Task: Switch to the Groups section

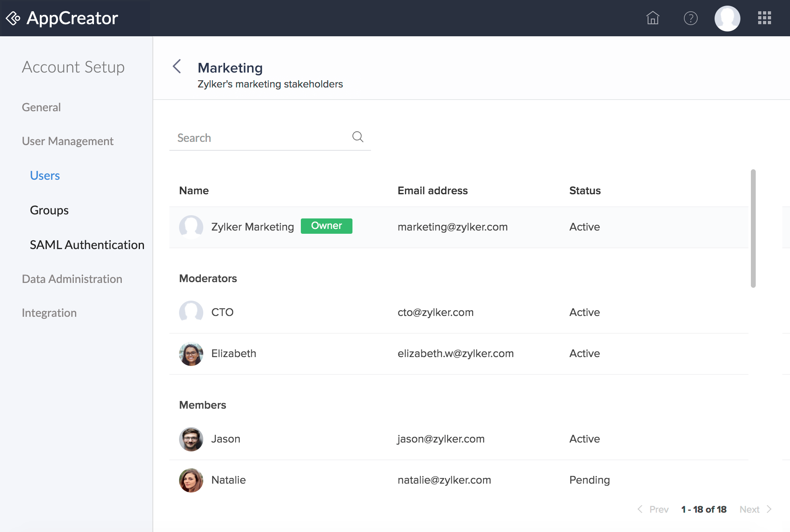Action: pyautogui.click(x=49, y=210)
